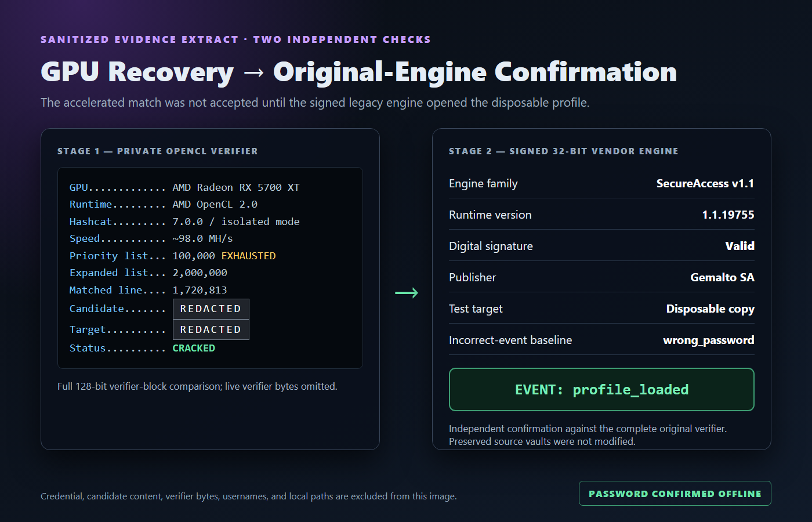Image resolution: width=812 pixels, height=522 pixels.
Task: Click the Test target label
Action: tap(476, 309)
